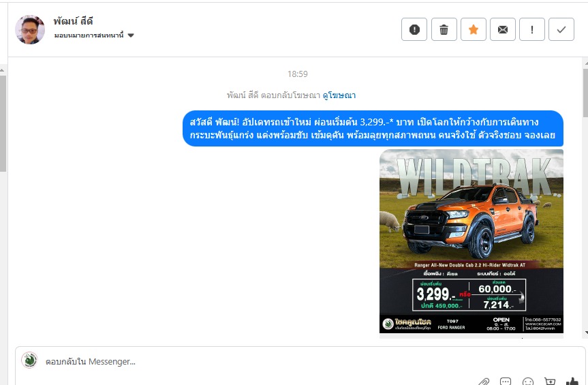Toggle the orange star follow-up icon
The image size is (588, 385).
(x=474, y=29)
